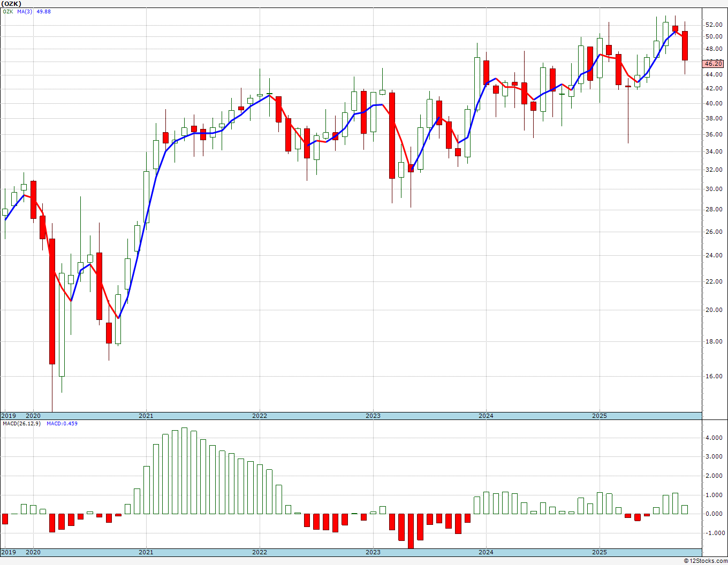Select 2024 on the MACD panel time axis
The width and height of the screenshot is (728, 565).
[486, 552]
